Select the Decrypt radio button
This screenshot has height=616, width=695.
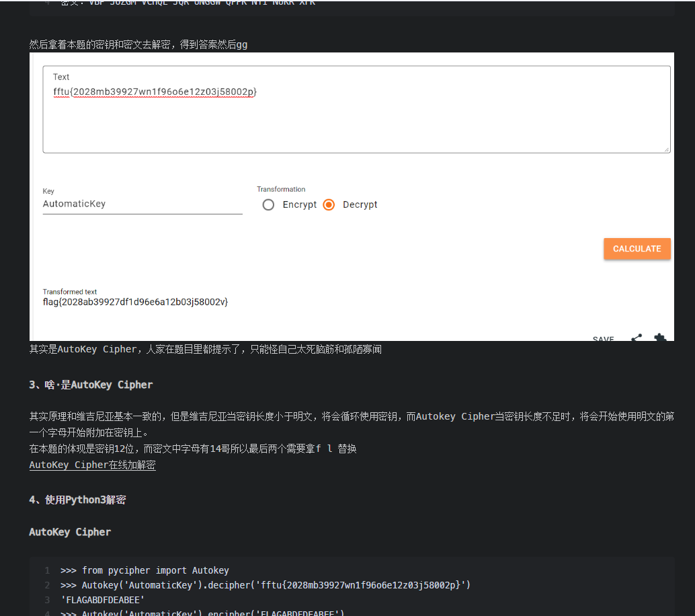click(329, 204)
